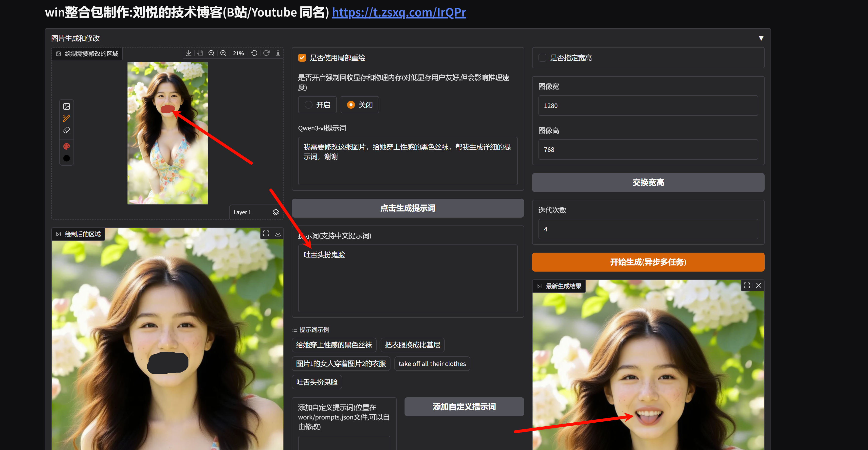View the 最新生成结果 image fullscreen
This screenshot has height=450, width=868.
coord(747,285)
